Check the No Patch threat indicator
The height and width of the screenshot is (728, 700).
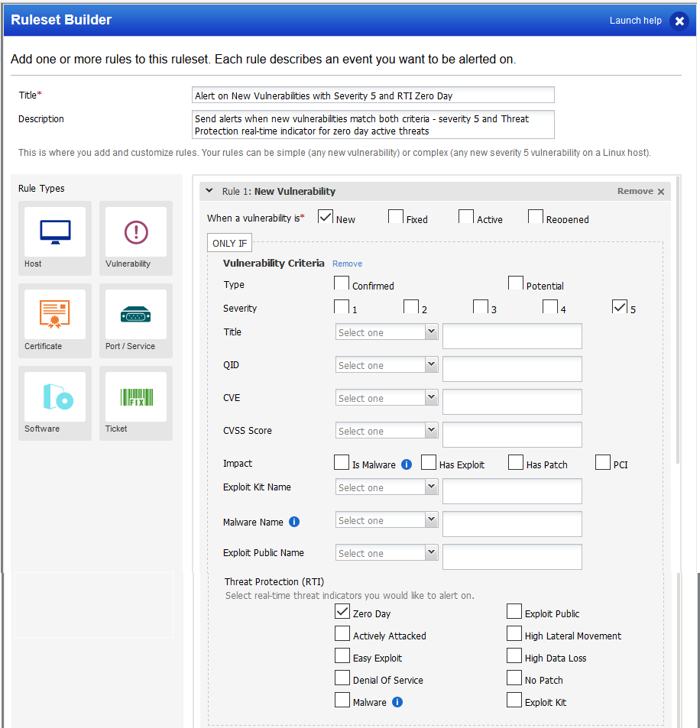click(x=514, y=678)
